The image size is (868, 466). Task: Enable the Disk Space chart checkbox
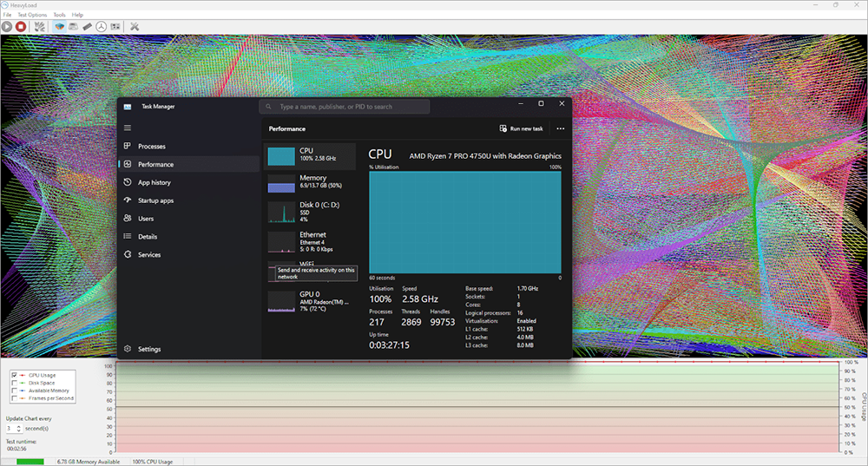(15, 383)
